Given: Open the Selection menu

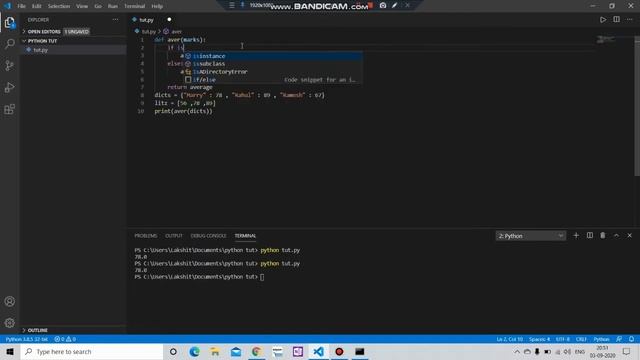Looking at the screenshot, I should click(59, 6).
